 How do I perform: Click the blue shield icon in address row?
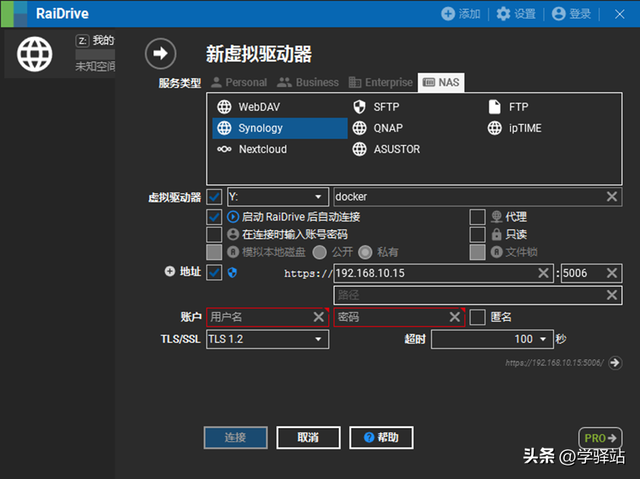point(232,273)
